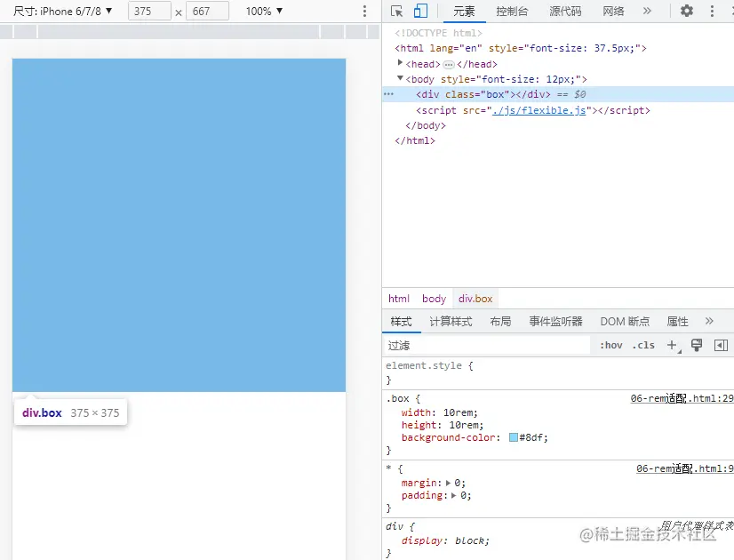Toggle :hov element state panel
Image resolution: width=734 pixels, height=560 pixels.
pos(610,345)
